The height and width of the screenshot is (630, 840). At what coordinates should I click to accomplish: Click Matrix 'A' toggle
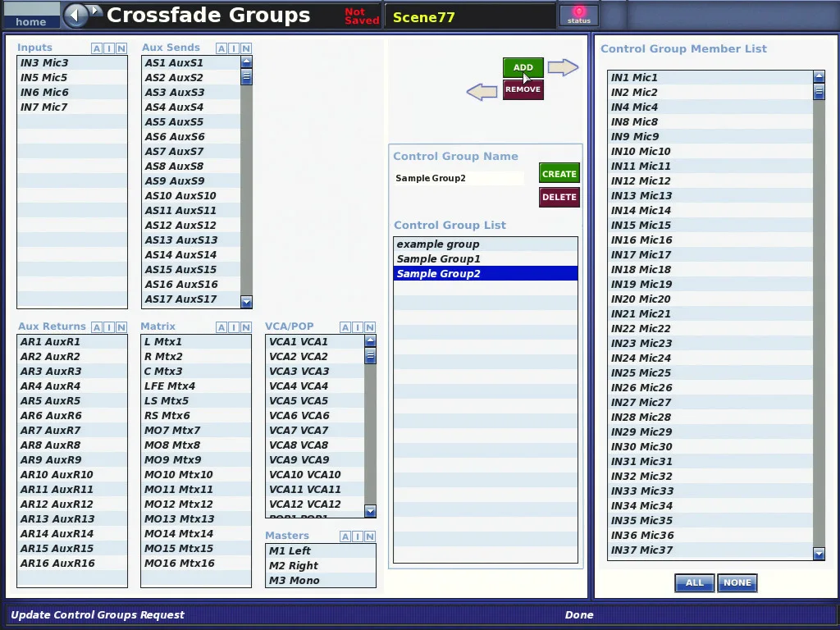pyautogui.click(x=221, y=327)
